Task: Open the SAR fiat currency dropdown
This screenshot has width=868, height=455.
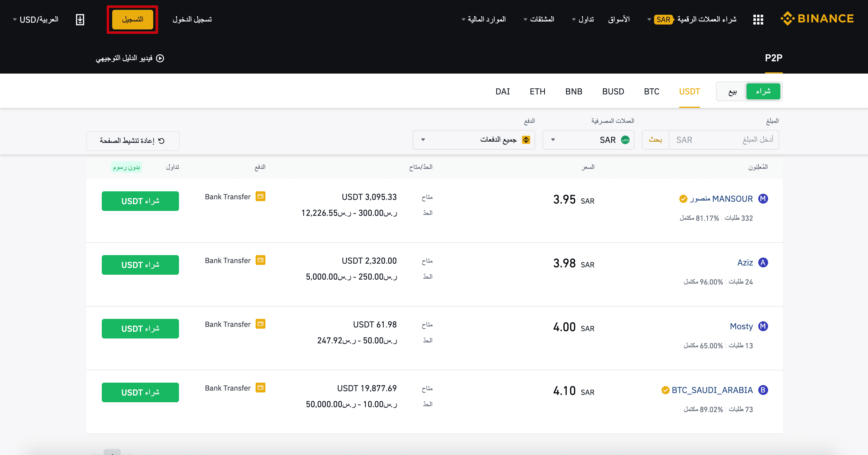Action: (x=588, y=140)
